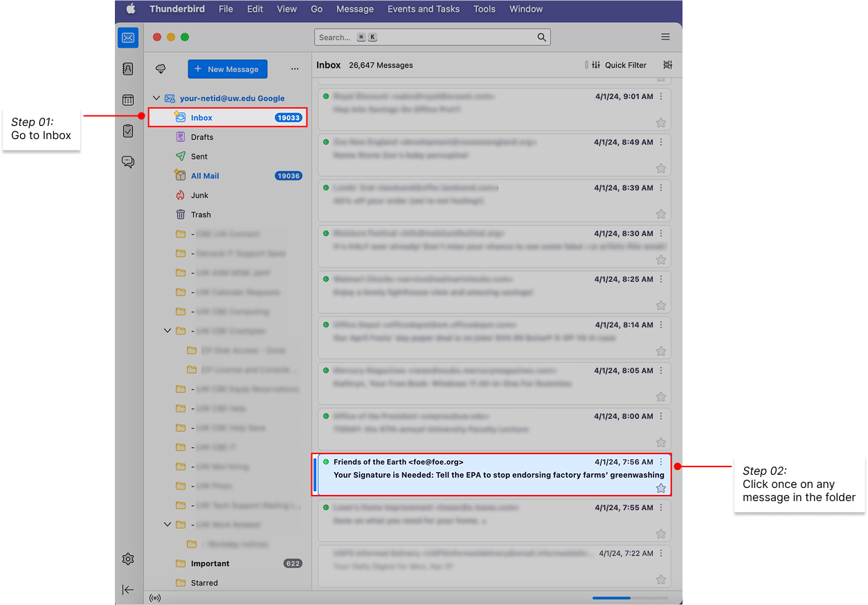Collapse the UW Work Related folder

coord(167,524)
